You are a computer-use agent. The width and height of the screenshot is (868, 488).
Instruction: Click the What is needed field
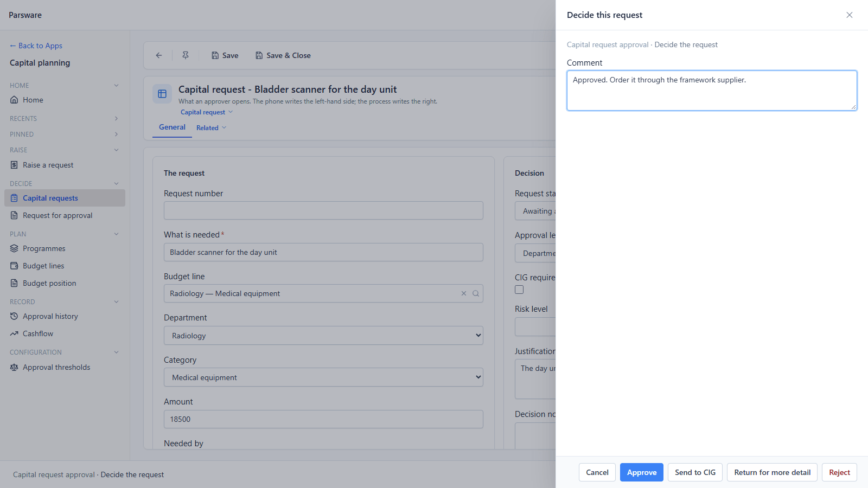click(x=323, y=252)
